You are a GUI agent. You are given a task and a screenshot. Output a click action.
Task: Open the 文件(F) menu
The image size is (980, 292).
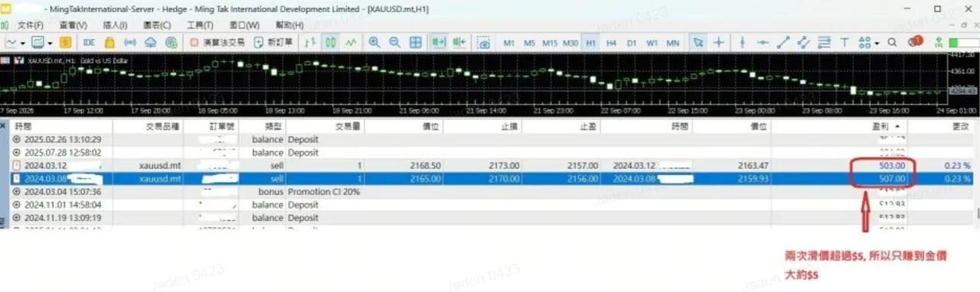pyautogui.click(x=31, y=25)
